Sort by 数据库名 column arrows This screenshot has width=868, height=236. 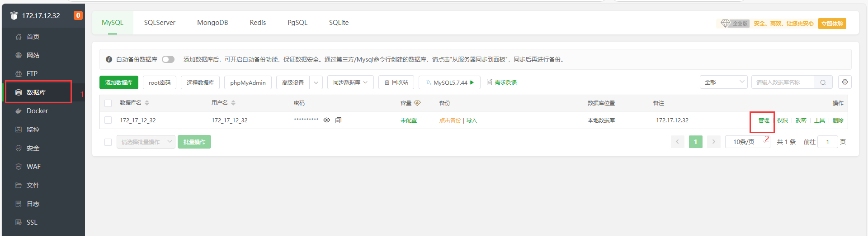click(147, 103)
